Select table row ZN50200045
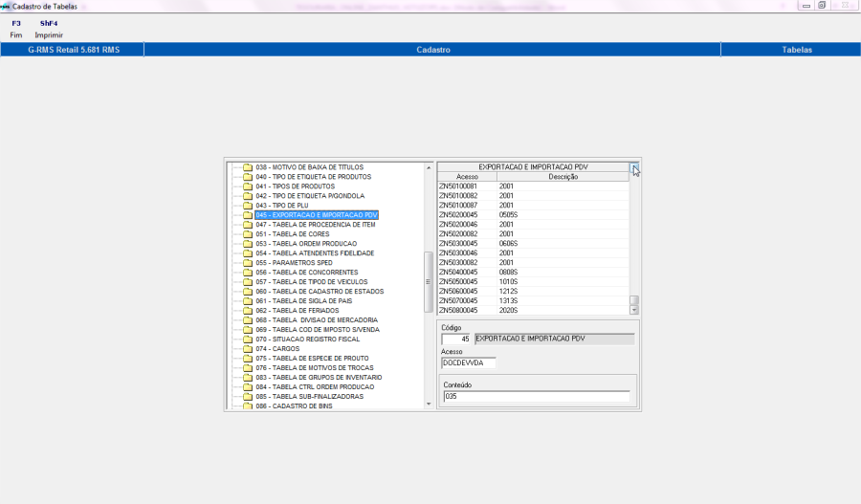The height and width of the screenshot is (504, 861). point(533,214)
